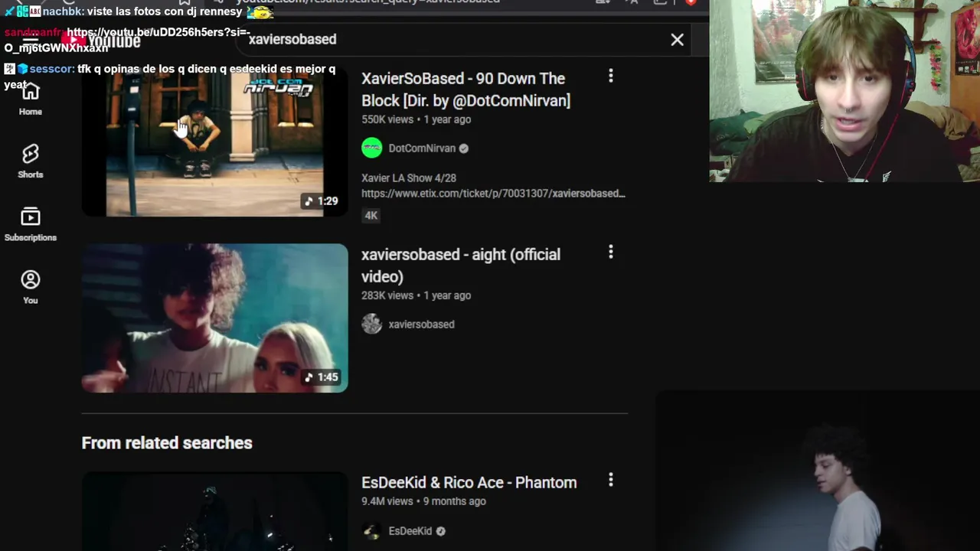Open the You account sidebar icon
Screen dimensions: 980x551
[x=30, y=287]
